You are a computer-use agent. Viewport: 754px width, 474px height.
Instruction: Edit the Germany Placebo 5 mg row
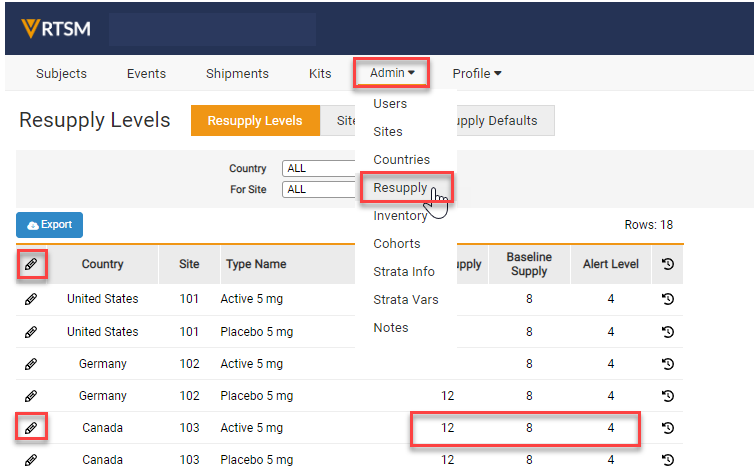31,396
